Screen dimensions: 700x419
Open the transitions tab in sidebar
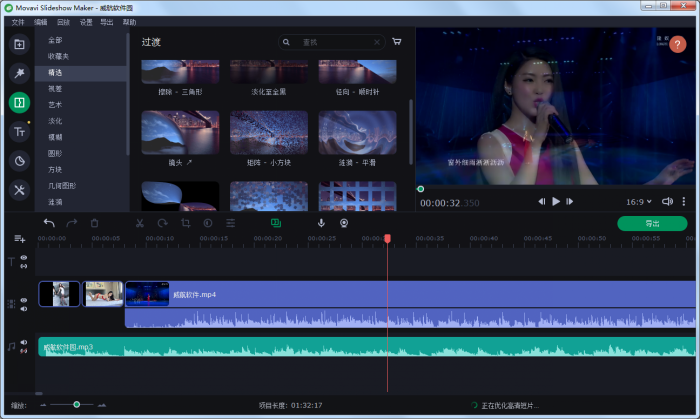pyautogui.click(x=19, y=103)
